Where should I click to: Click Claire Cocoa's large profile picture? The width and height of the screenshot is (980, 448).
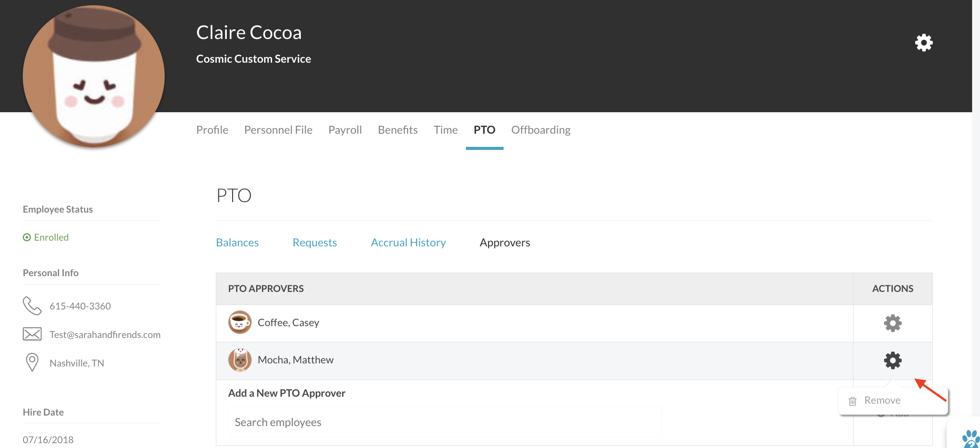[94, 76]
